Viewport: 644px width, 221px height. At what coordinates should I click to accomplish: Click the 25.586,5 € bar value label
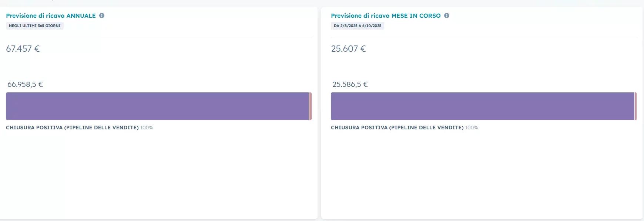click(350, 84)
